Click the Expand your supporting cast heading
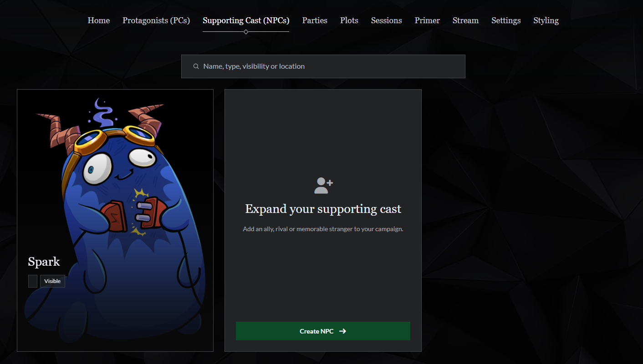Screen dimensions: 643x364 [x=323, y=209]
